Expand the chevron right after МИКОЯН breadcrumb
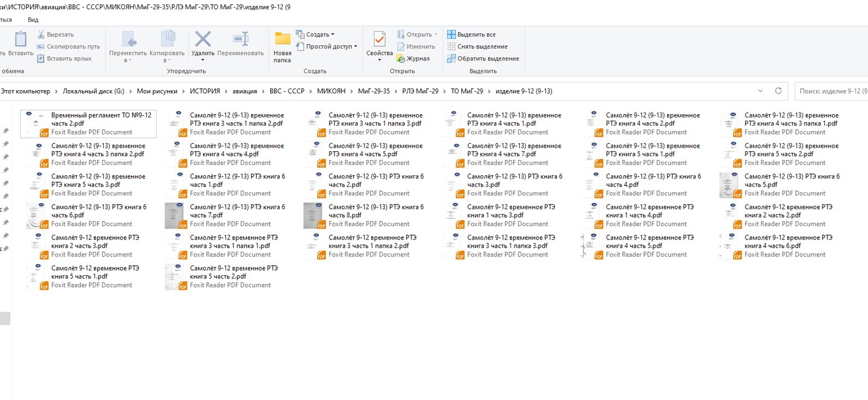The image size is (868, 400). tap(352, 91)
